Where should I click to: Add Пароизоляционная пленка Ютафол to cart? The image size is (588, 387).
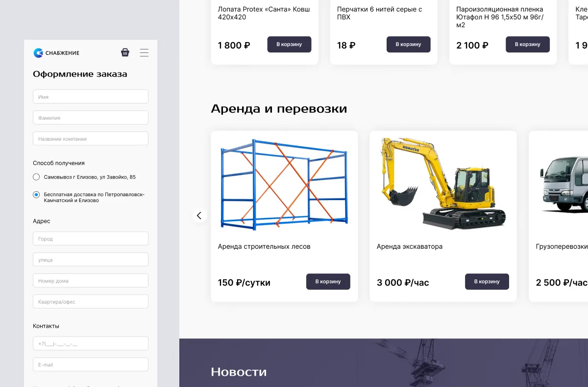click(x=528, y=44)
